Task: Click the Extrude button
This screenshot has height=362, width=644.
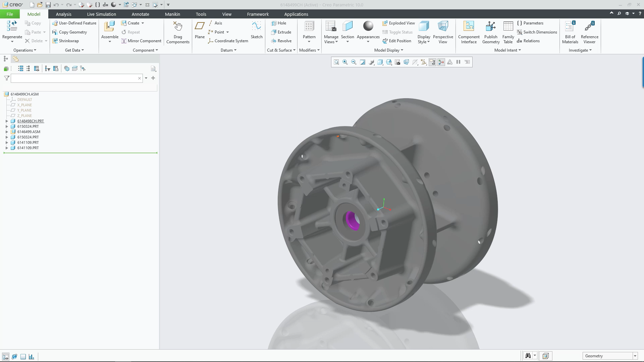Action: (x=281, y=32)
